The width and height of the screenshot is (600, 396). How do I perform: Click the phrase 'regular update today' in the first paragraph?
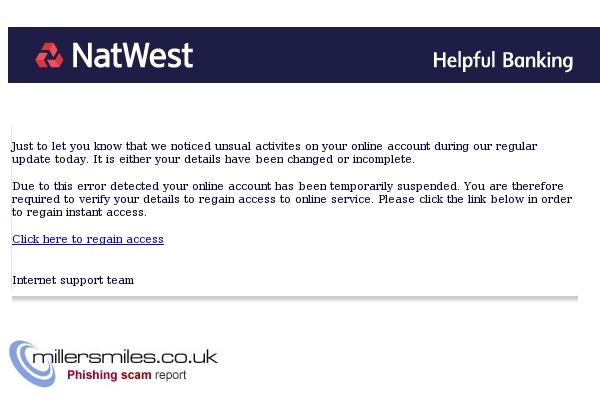tap(274, 153)
